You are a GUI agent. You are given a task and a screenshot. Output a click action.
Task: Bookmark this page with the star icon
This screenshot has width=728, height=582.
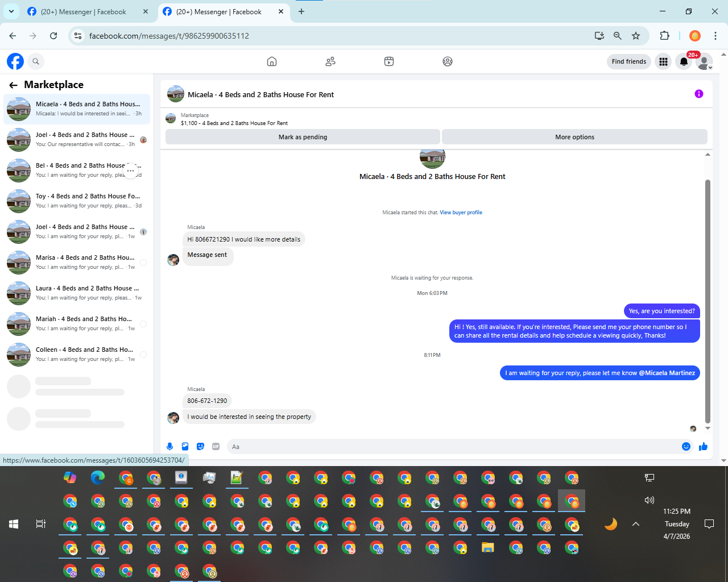(636, 36)
